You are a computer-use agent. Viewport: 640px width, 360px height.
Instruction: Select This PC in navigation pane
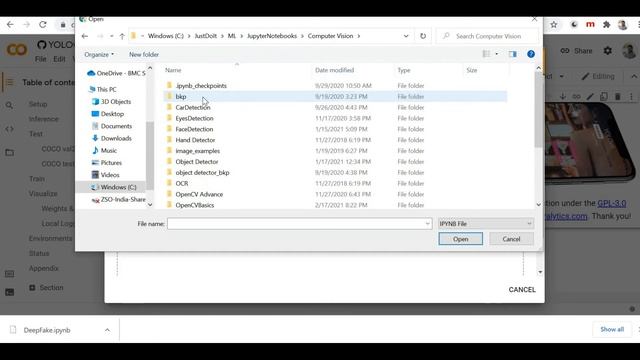(x=102, y=89)
